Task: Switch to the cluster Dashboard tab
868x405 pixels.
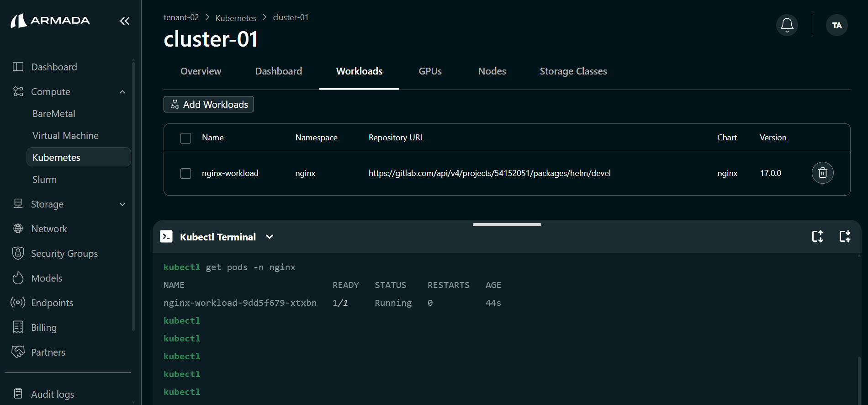Action: [279, 71]
